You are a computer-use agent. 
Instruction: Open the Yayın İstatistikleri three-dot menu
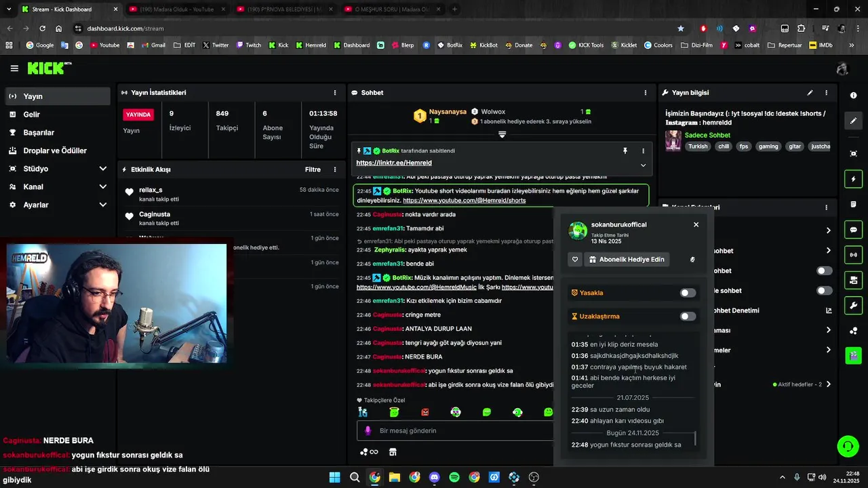click(334, 93)
